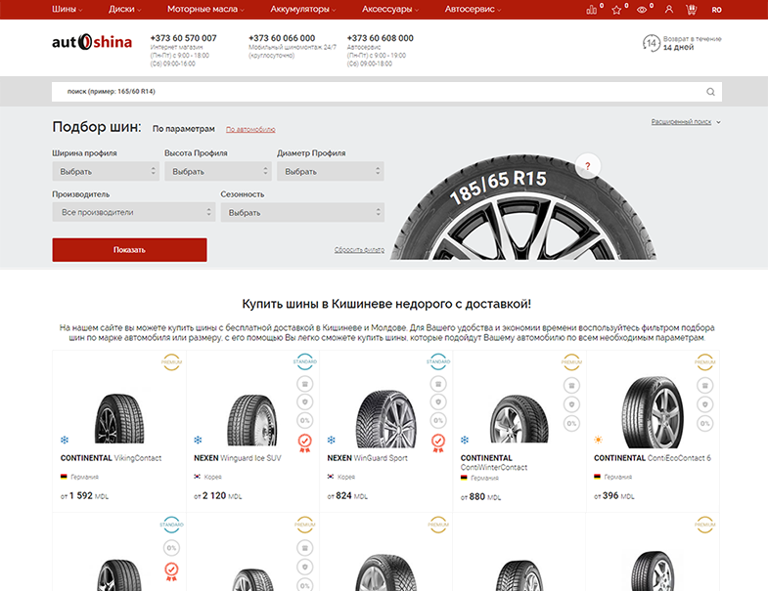Click 0% credit icon on Nexen Winguard Ice SUV
Screen dimensions: 768x591
305,421
